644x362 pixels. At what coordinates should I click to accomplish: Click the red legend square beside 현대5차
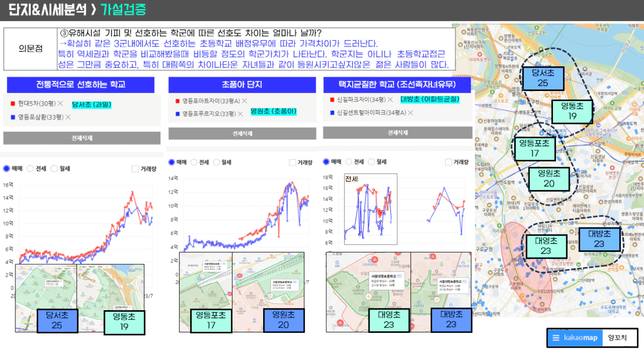point(13,103)
